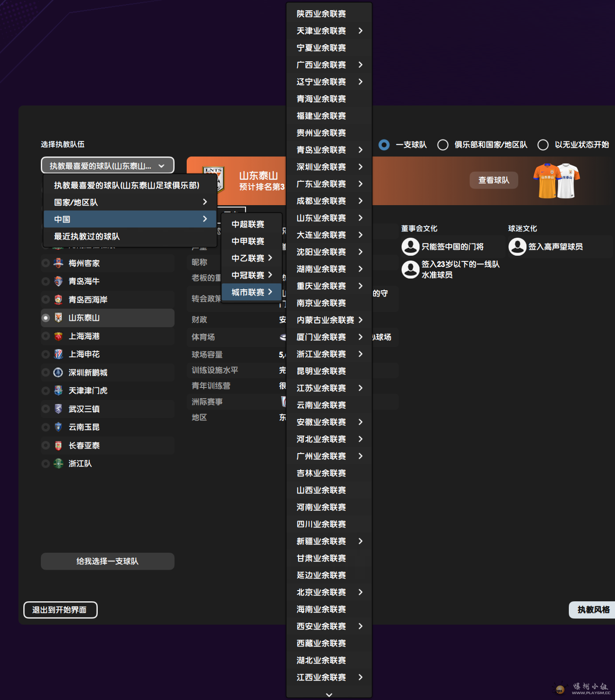
Task: Choose 湖北业余联赛 from the league list
Action: (x=329, y=660)
